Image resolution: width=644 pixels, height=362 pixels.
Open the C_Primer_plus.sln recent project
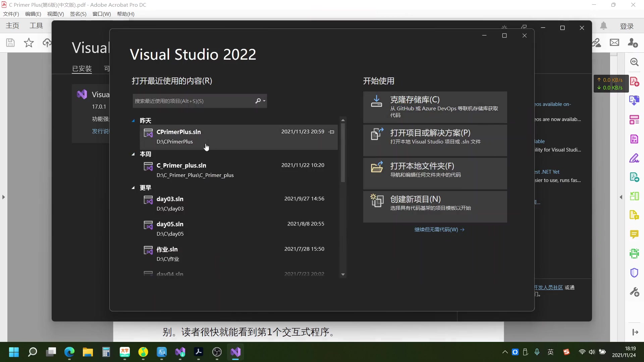click(238, 170)
